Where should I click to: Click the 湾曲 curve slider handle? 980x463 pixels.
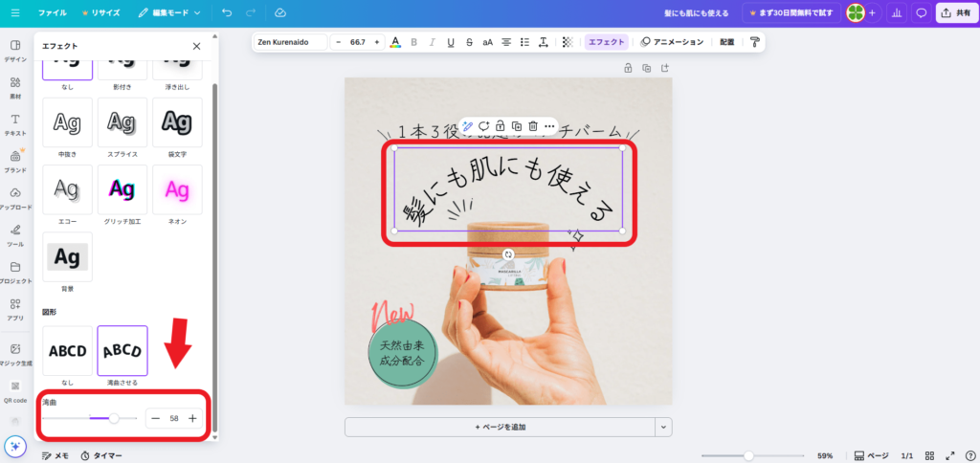tap(114, 418)
